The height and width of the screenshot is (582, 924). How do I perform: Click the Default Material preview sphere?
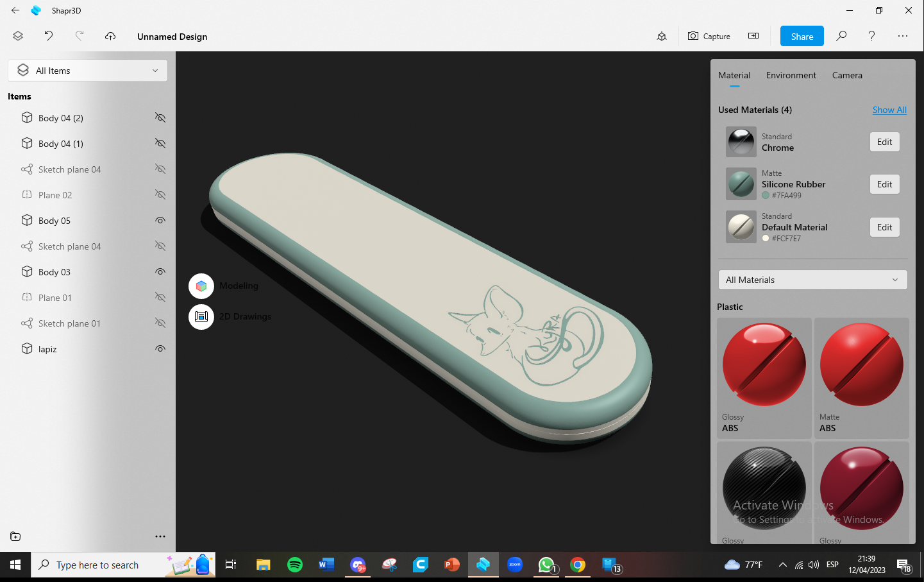(741, 227)
